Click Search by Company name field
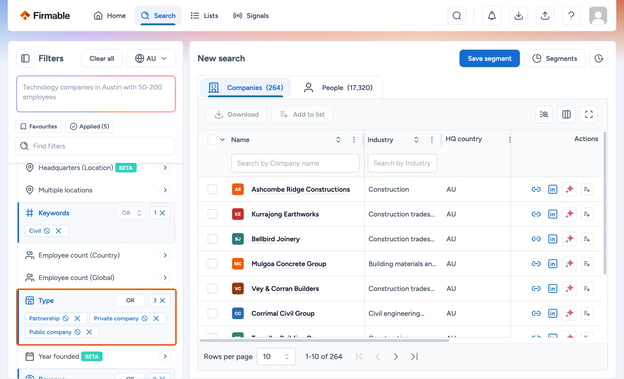The width and height of the screenshot is (624, 379). [295, 163]
